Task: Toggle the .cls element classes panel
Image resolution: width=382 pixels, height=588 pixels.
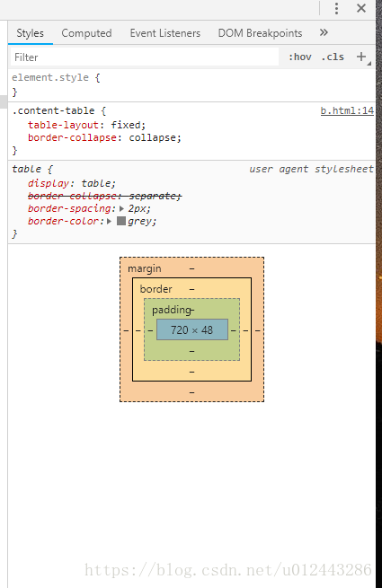Action: click(333, 57)
